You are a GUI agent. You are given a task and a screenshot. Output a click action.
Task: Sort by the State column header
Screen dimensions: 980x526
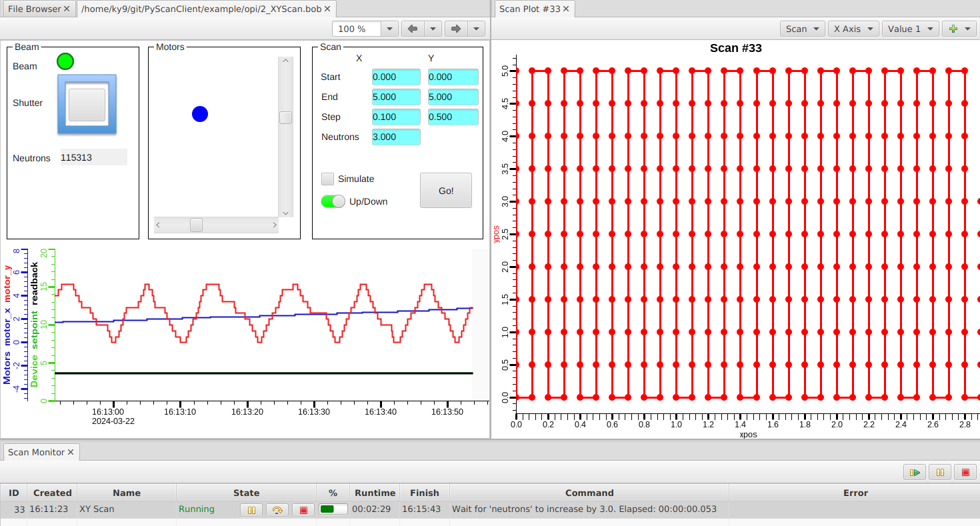[246, 493]
